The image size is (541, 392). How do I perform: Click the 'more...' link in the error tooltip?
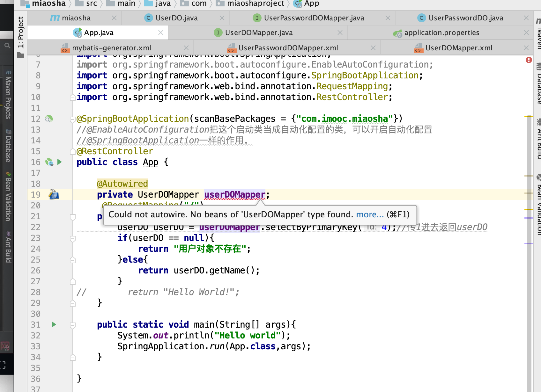[370, 214]
